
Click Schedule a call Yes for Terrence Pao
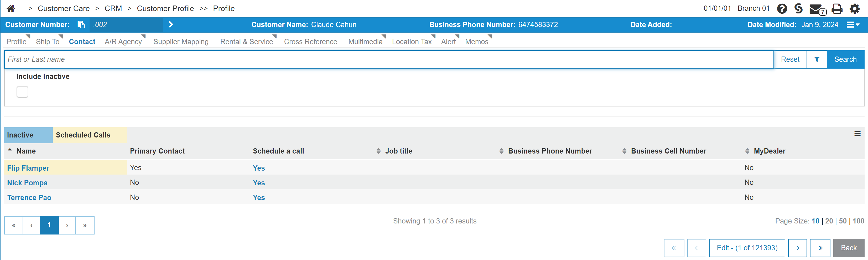point(259,198)
